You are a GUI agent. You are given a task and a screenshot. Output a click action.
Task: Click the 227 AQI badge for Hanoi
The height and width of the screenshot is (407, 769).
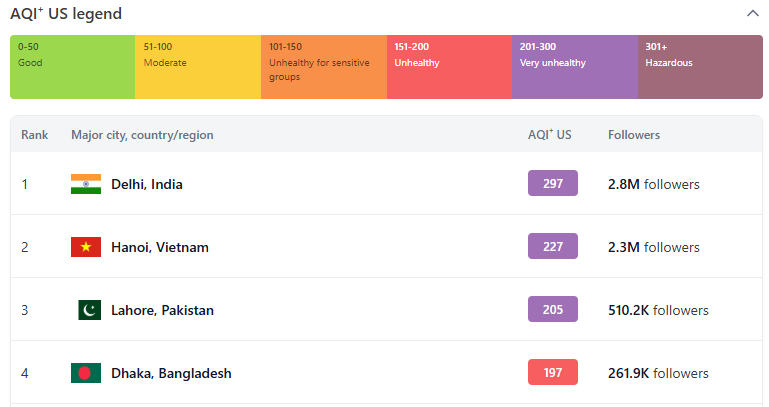[x=553, y=246]
